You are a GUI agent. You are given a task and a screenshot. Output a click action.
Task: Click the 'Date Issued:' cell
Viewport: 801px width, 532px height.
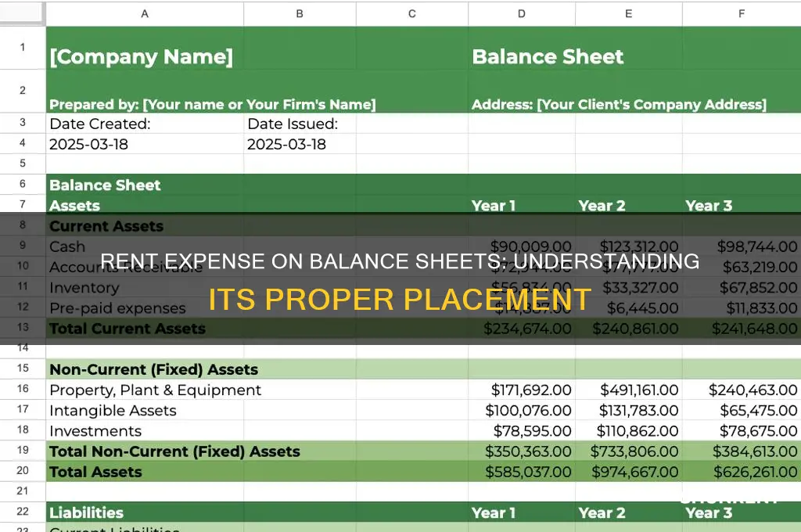click(293, 124)
